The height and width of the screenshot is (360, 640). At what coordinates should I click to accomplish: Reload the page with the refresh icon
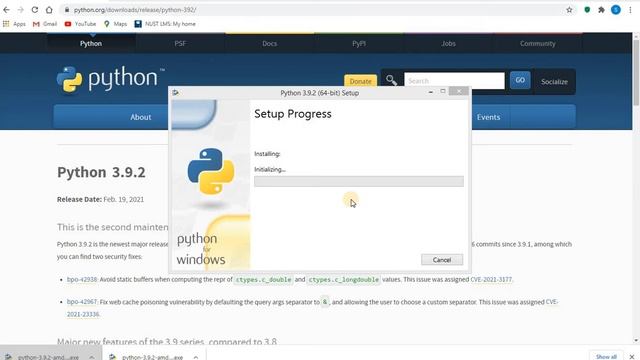(35, 10)
